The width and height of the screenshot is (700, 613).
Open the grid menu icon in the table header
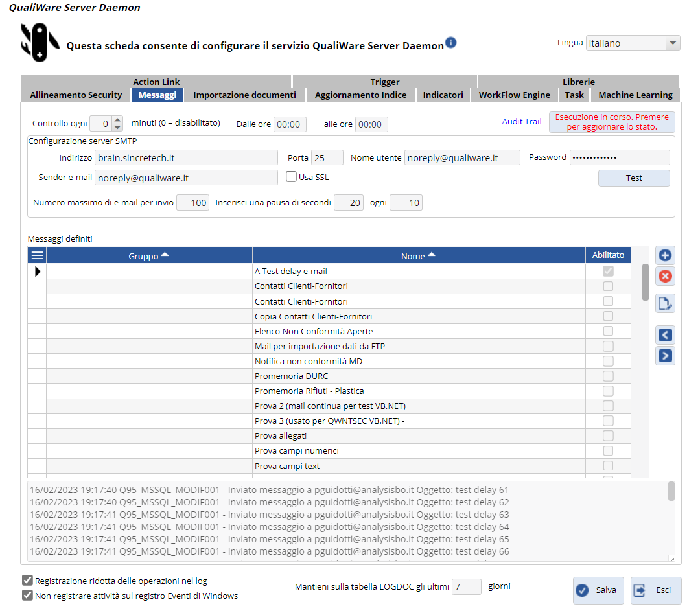[37, 255]
